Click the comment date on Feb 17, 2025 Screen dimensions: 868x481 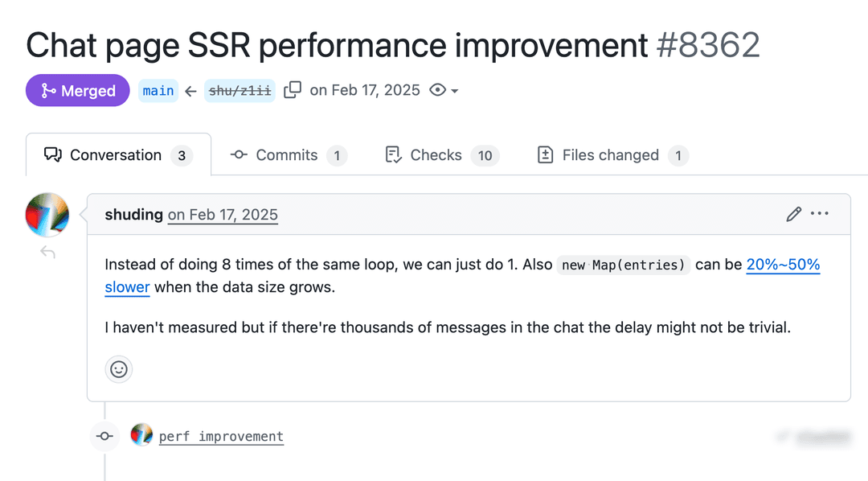pos(223,215)
